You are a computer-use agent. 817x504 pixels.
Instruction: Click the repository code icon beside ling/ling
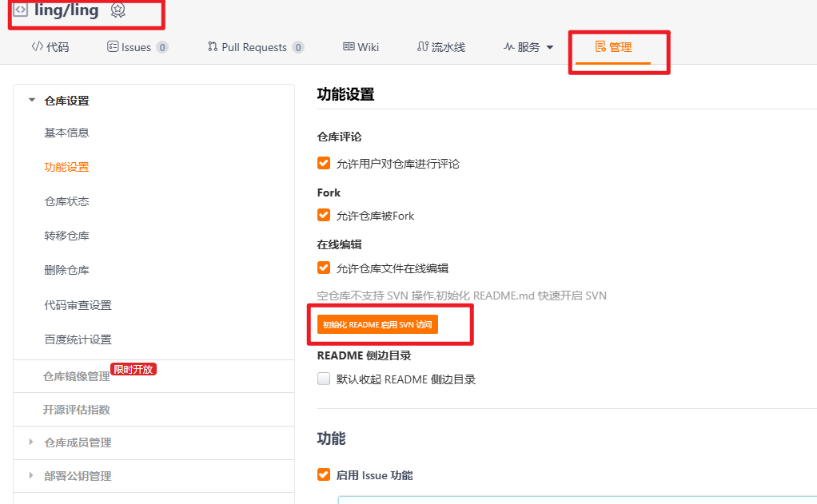click(x=21, y=10)
